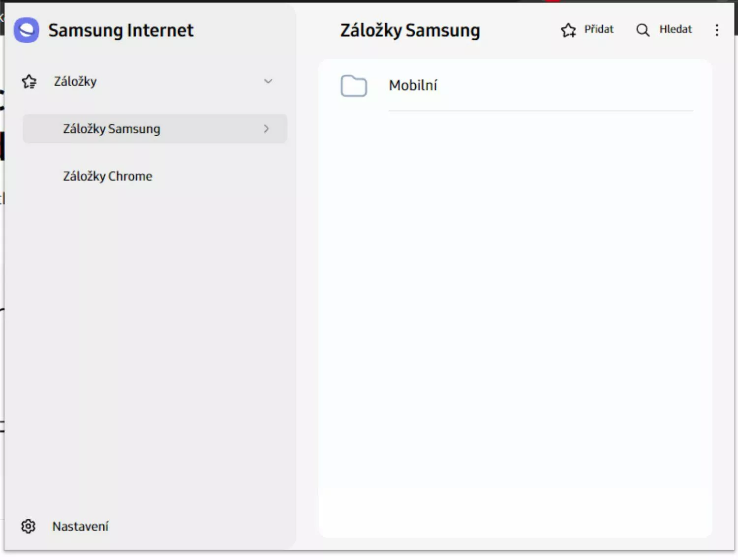Click the Záložky Samsung page heading
Viewport: 738px width, 560px height.
click(410, 30)
